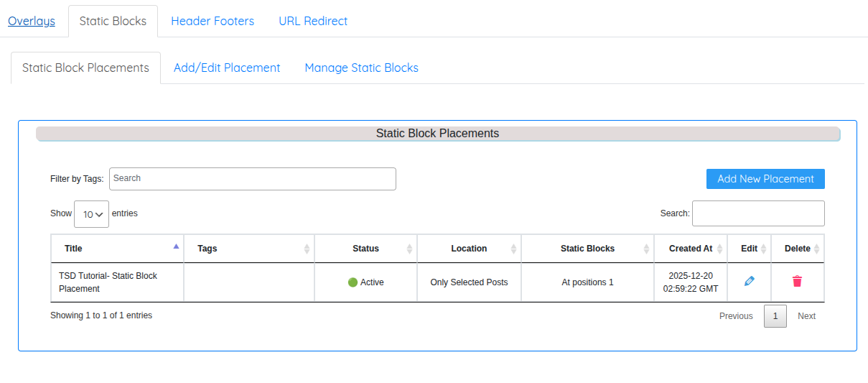This screenshot has height=383, width=868.
Task: Click Add New Placement button
Action: click(x=765, y=179)
